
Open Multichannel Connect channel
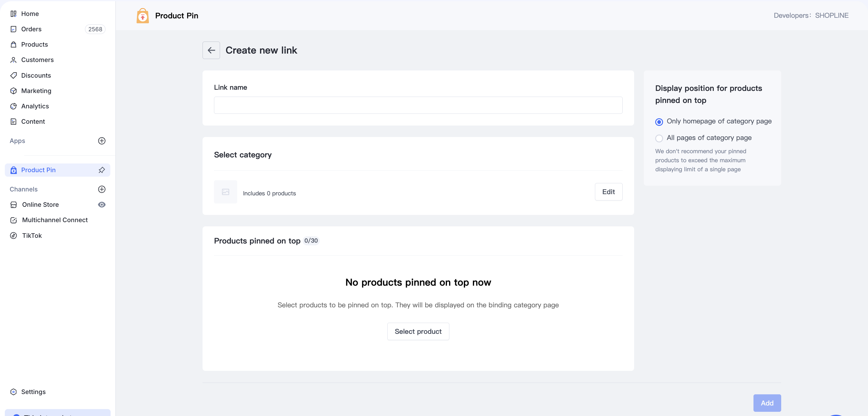[55, 220]
